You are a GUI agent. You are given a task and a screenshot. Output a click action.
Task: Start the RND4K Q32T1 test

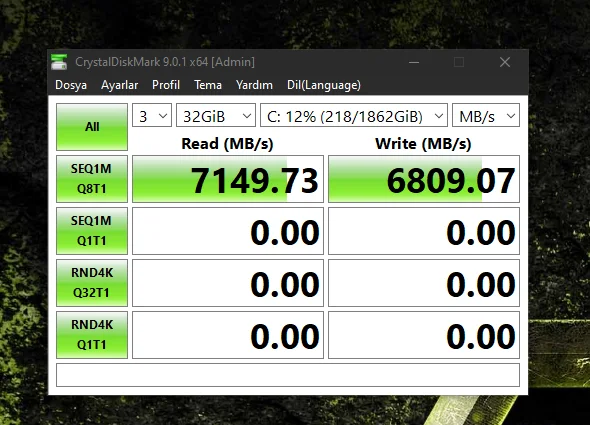click(92, 283)
